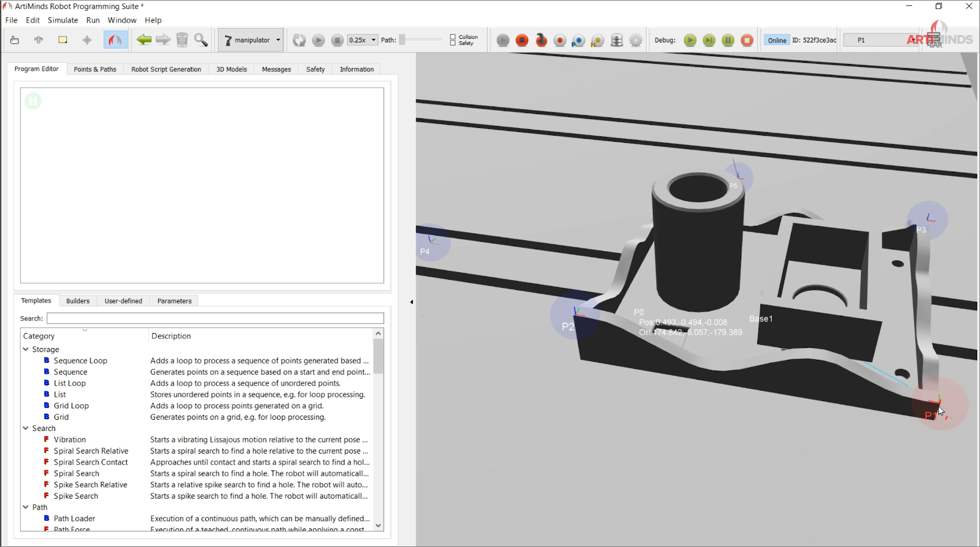This screenshot has width=980, height=547.
Task: Click the delete (trash) icon in the toolbar
Action: point(182,39)
